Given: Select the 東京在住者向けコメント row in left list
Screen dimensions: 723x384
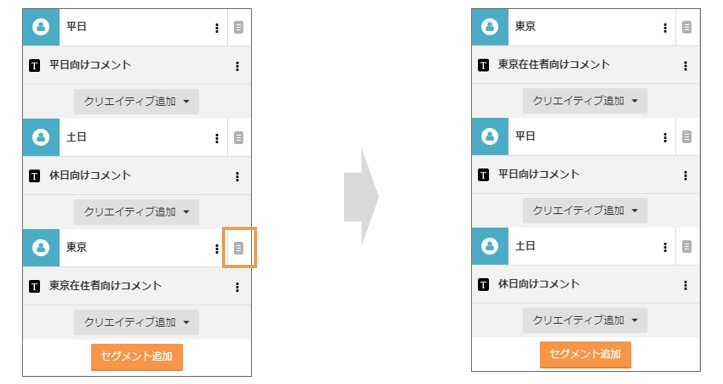Looking at the screenshot, I should click(x=137, y=286).
